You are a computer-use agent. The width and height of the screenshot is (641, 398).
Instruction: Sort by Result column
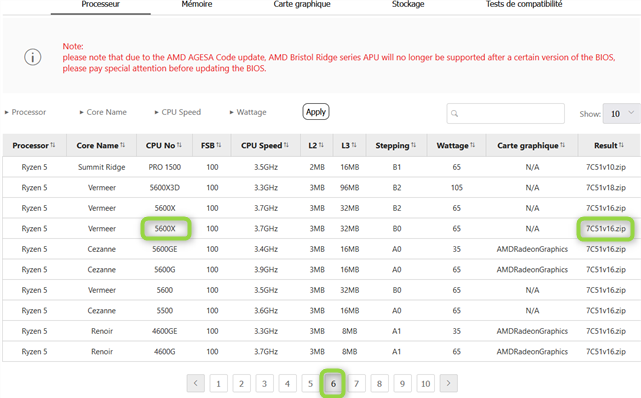click(x=609, y=145)
